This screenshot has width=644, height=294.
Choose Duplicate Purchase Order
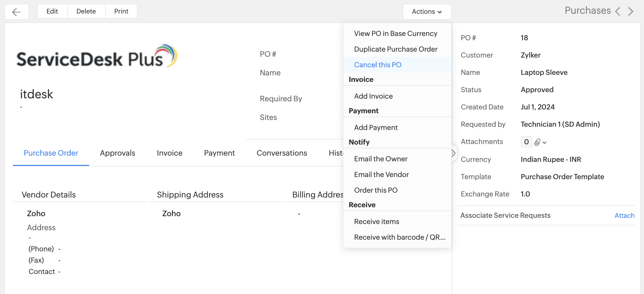[x=396, y=49]
